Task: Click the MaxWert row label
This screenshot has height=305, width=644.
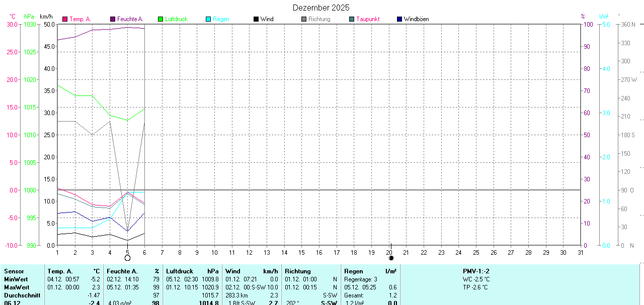Action: coord(16,287)
